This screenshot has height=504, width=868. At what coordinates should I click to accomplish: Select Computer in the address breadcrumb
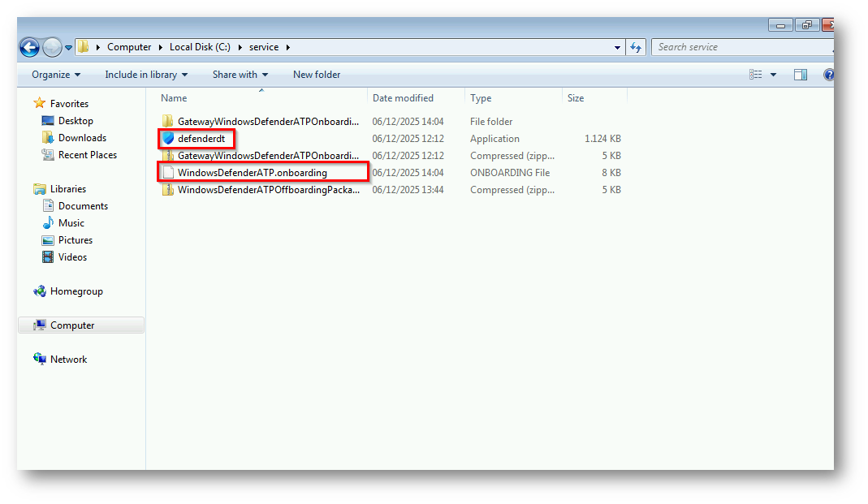[x=129, y=47]
